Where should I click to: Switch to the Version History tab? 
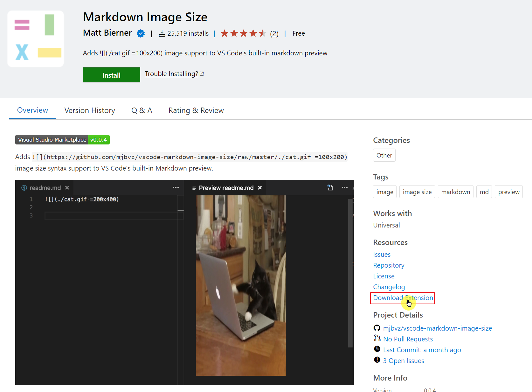pyautogui.click(x=90, y=110)
